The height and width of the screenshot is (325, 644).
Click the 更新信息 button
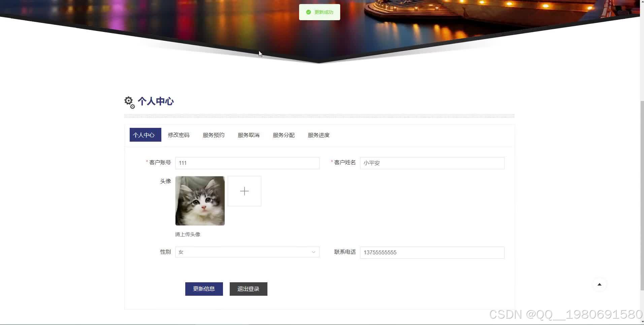click(x=204, y=289)
